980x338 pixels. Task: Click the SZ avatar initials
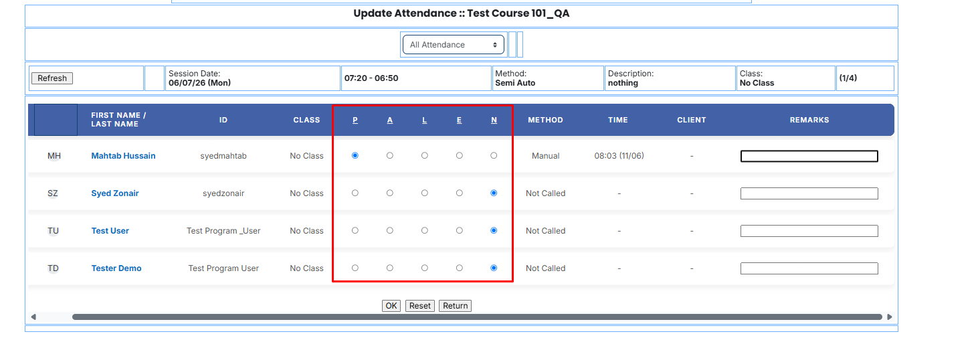pyautogui.click(x=53, y=193)
